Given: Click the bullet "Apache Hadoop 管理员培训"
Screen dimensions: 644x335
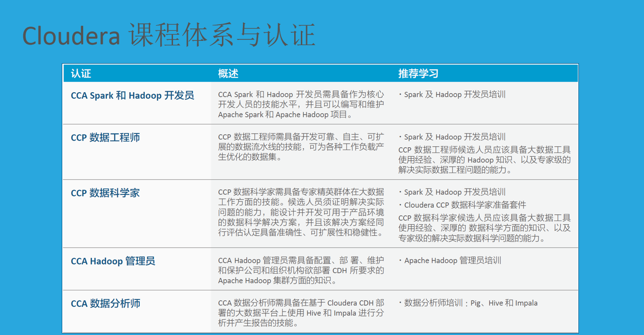Looking at the screenshot, I should (450, 260).
